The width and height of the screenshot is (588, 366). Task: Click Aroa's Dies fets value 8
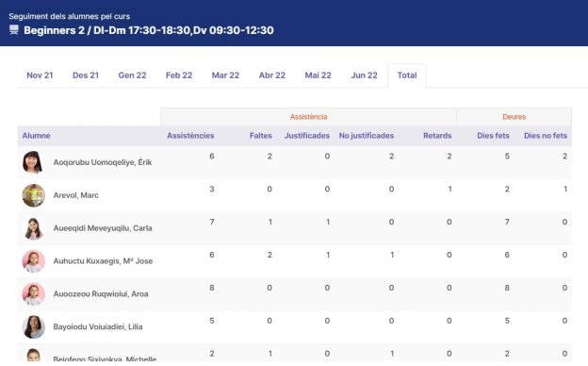pos(507,288)
